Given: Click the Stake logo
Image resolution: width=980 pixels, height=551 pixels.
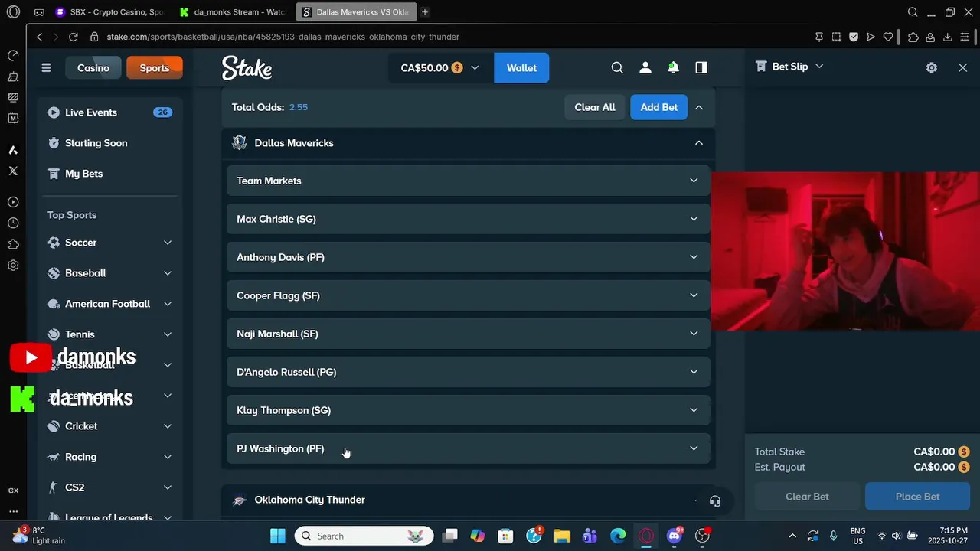Looking at the screenshot, I should [247, 68].
